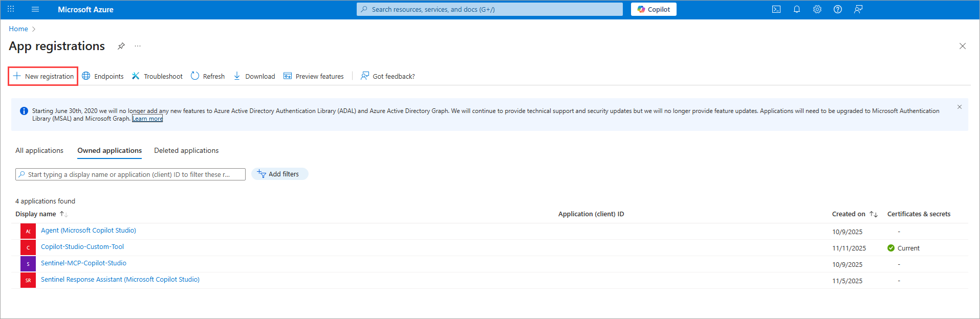Click Got feedback?

point(388,76)
